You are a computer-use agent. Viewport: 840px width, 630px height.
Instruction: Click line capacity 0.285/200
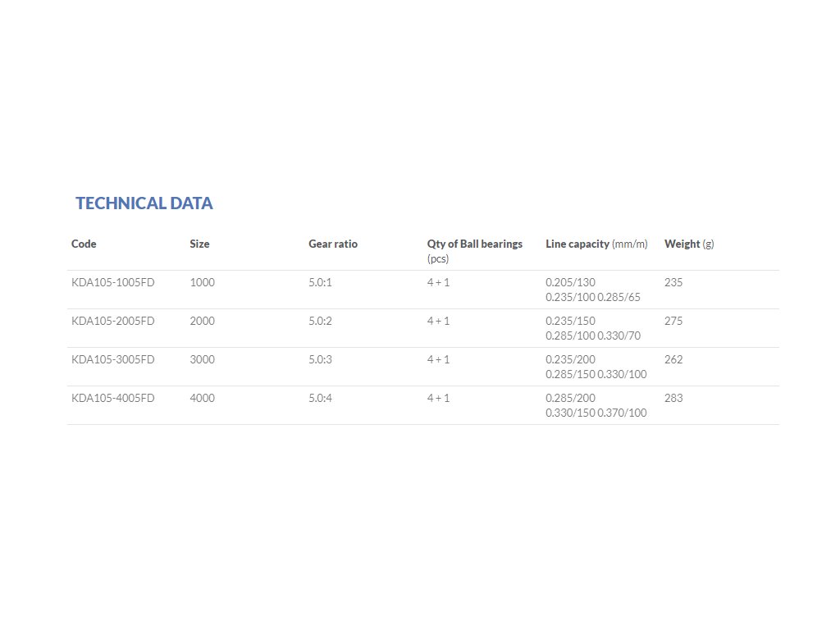pos(570,398)
